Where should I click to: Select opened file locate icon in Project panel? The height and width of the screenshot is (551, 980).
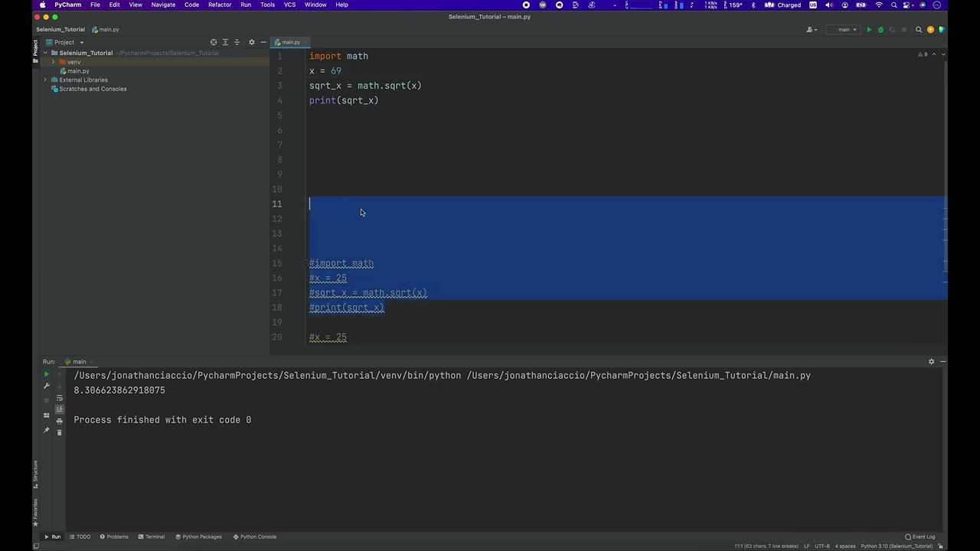pos(214,42)
